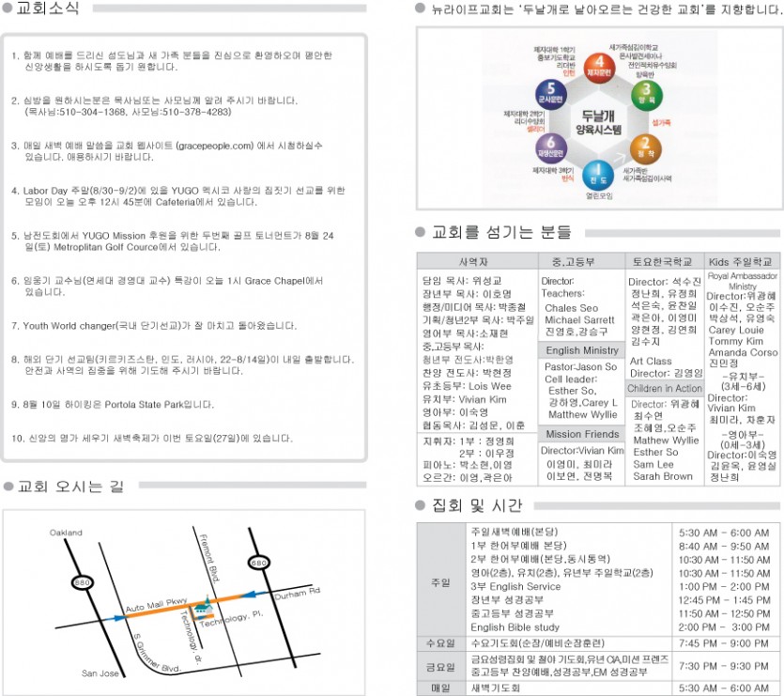784x696 pixels.
Task: Click the Amanda Corso name
Action: click(743, 352)
